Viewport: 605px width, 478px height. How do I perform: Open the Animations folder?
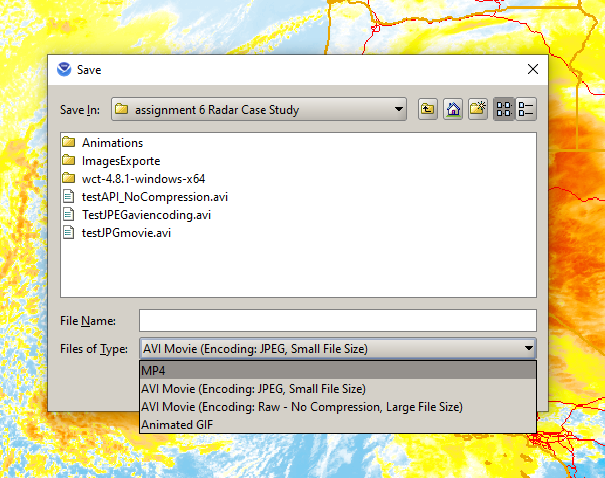click(x=112, y=143)
